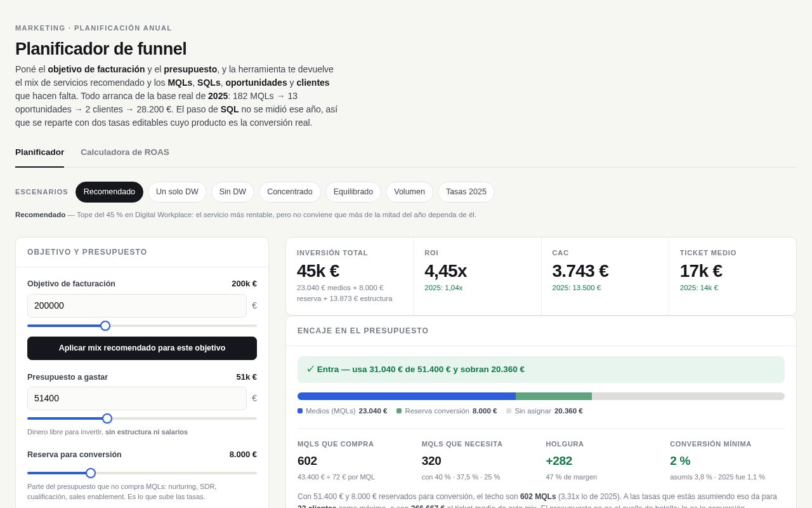This screenshot has width=812, height=508.
Task: Click the grey Sin asignar legend dot
Action: (509, 411)
